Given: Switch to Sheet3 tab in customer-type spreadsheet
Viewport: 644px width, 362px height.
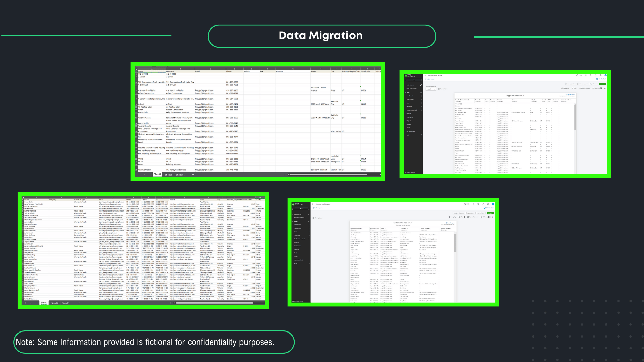Looking at the screenshot, I should click(x=66, y=303).
